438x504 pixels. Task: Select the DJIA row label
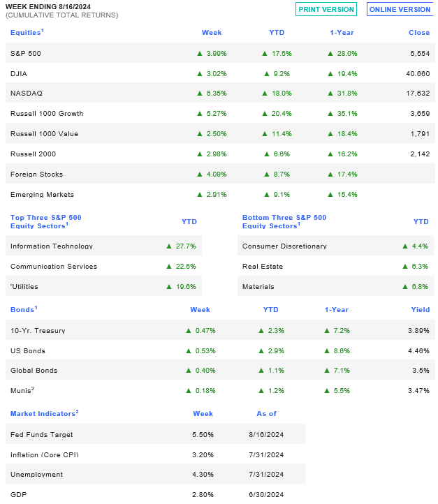point(19,73)
